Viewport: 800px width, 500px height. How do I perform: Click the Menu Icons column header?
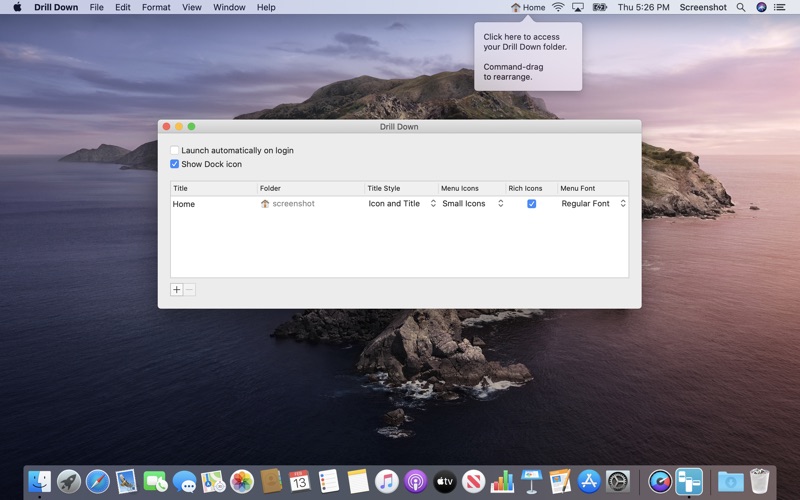click(x=472, y=188)
